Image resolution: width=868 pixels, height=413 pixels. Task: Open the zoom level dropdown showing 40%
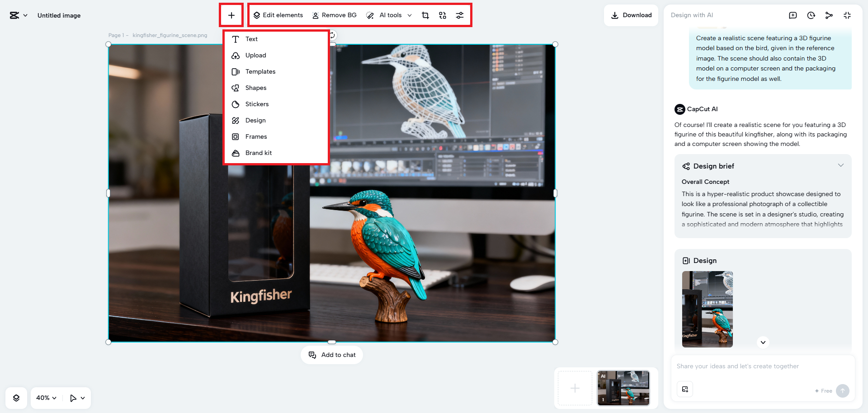[45, 398]
